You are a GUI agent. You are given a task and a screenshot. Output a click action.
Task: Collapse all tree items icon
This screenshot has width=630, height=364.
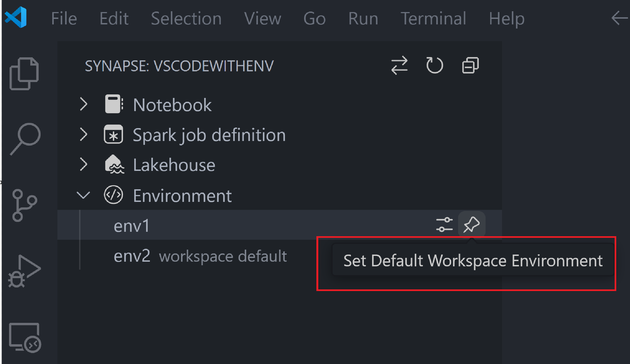(x=470, y=65)
